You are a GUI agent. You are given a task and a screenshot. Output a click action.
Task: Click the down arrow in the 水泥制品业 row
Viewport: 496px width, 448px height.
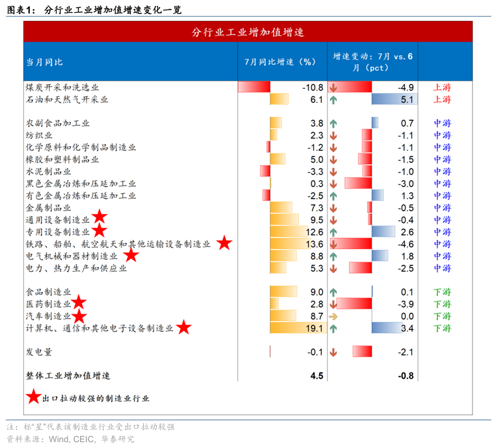click(x=333, y=172)
